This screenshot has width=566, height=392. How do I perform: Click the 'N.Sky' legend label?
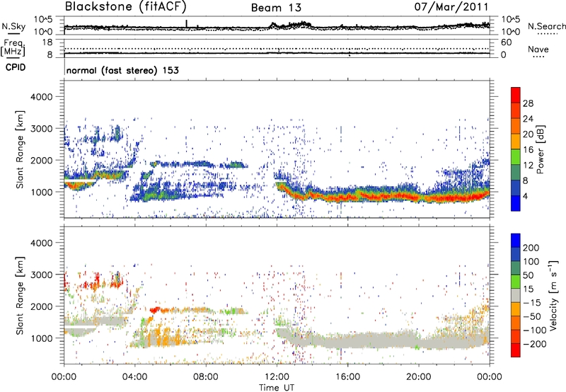click(13, 26)
